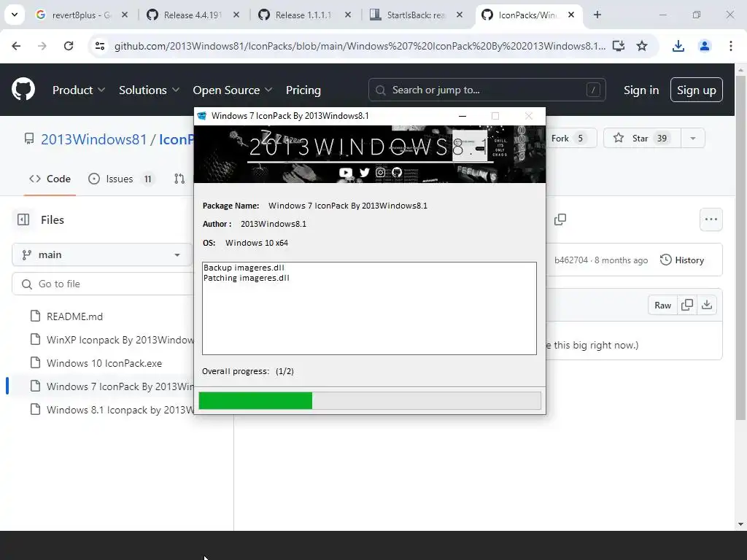Bookmark this page with the star icon
The height and width of the screenshot is (560, 747).
point(642,46)
